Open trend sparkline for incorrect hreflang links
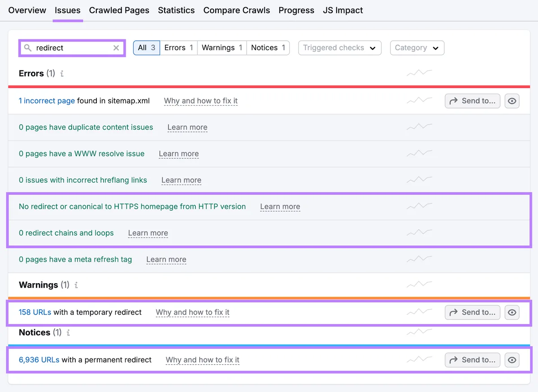The height and width of the screenshot is (392, 538). 420,180
